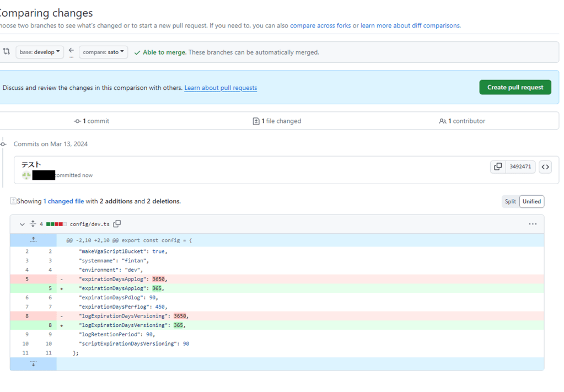Open browse repository at this commit icon

pyautogui.click(x=545, y=167)
